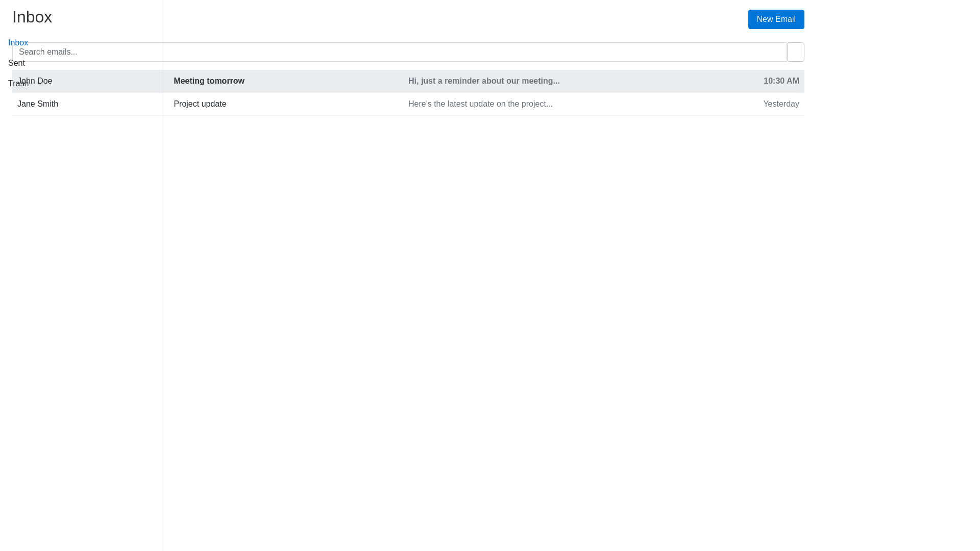Select the project update preview text

click(x=480, y=104)
